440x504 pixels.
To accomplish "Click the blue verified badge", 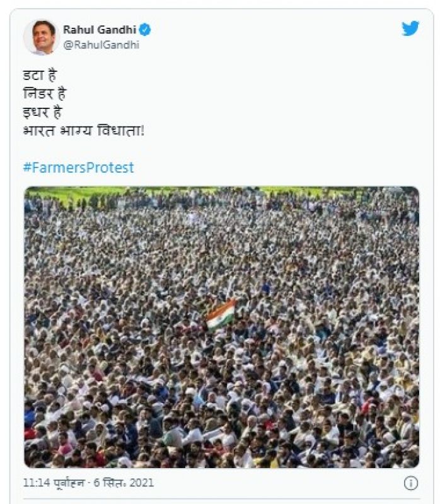I will 145,30.
